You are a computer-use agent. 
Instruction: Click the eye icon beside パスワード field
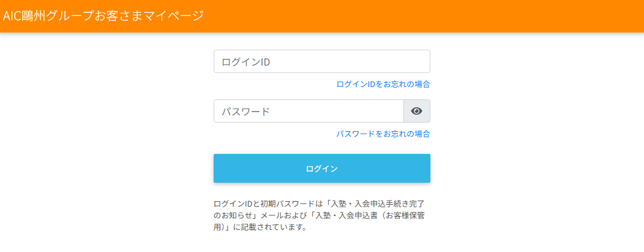pyautogui.click(x=417, y=111)
